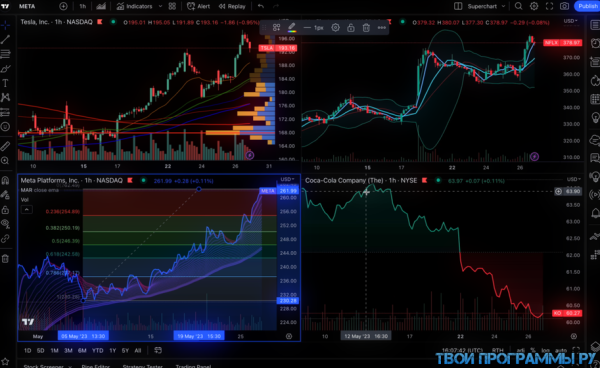Viewport: 600px width, 368px height.
Task: Select the forecasting and measurement tool
Action: click(x=5, y=112)
